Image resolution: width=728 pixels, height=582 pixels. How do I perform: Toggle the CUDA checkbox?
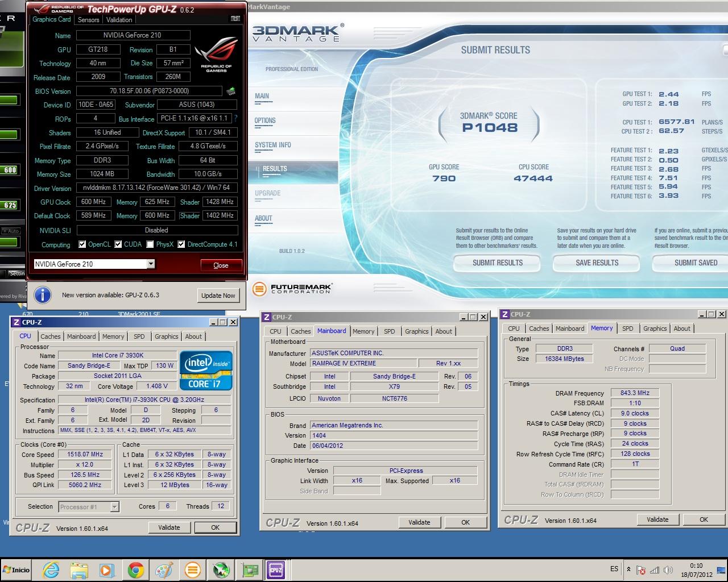[x=118, y=244]
